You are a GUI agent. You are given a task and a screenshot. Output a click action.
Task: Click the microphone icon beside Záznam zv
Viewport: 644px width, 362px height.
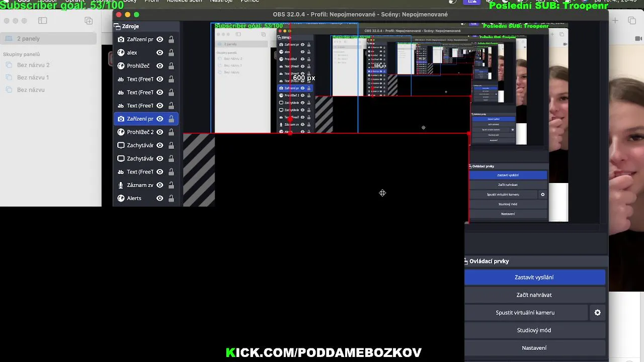click(x=121, y=185)
